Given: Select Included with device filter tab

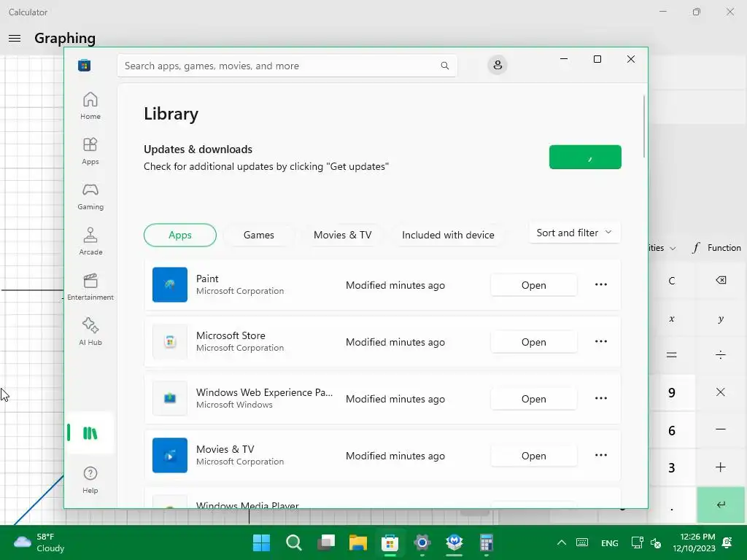Looking at the screenshot, I should (448, 236).
